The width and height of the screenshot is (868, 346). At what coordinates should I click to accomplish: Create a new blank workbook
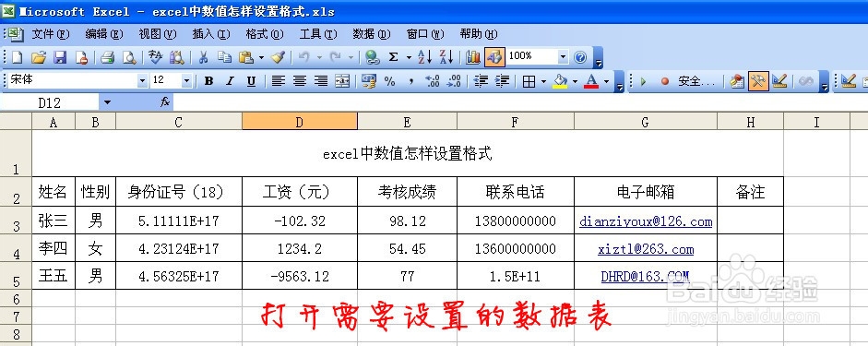pos(18,57)
